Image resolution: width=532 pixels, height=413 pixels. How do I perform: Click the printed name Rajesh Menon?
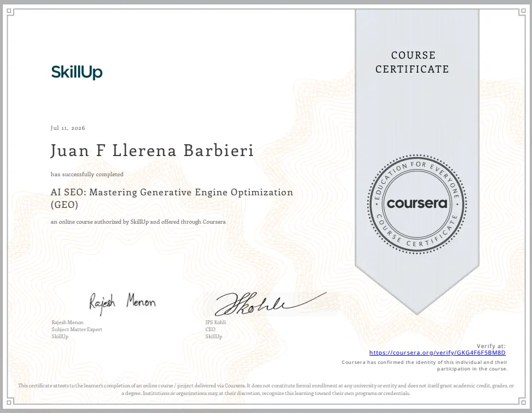click(x=68, y=322)
